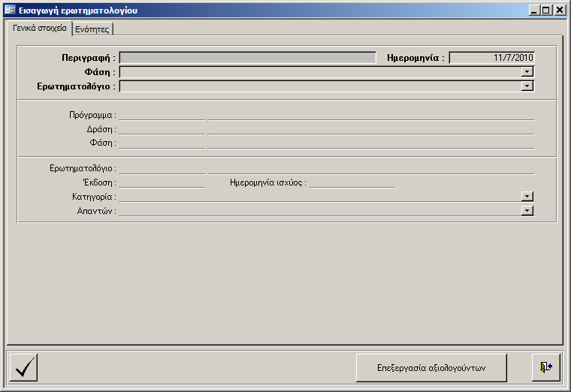This screenshot has width=571, height=392.
Task: Click the form icon in the title bar
Action: [x=10, y=11]
